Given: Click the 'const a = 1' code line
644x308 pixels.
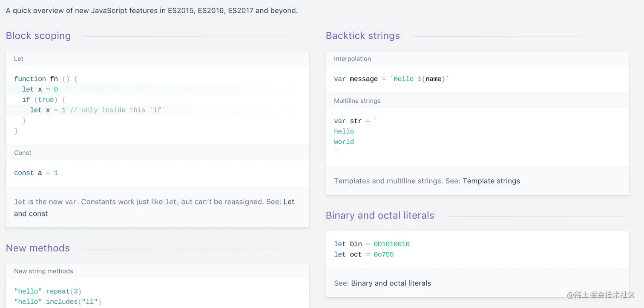Looking at the screenshot, I should [36, 173].
